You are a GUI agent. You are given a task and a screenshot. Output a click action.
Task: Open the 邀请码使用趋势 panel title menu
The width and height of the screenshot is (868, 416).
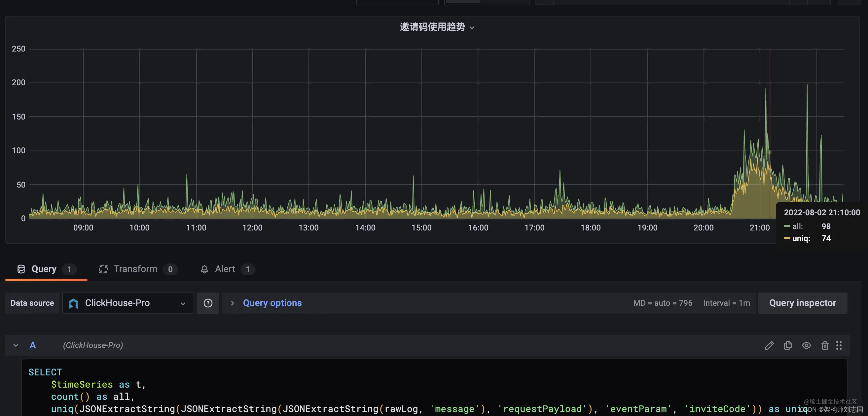(437, 27)
